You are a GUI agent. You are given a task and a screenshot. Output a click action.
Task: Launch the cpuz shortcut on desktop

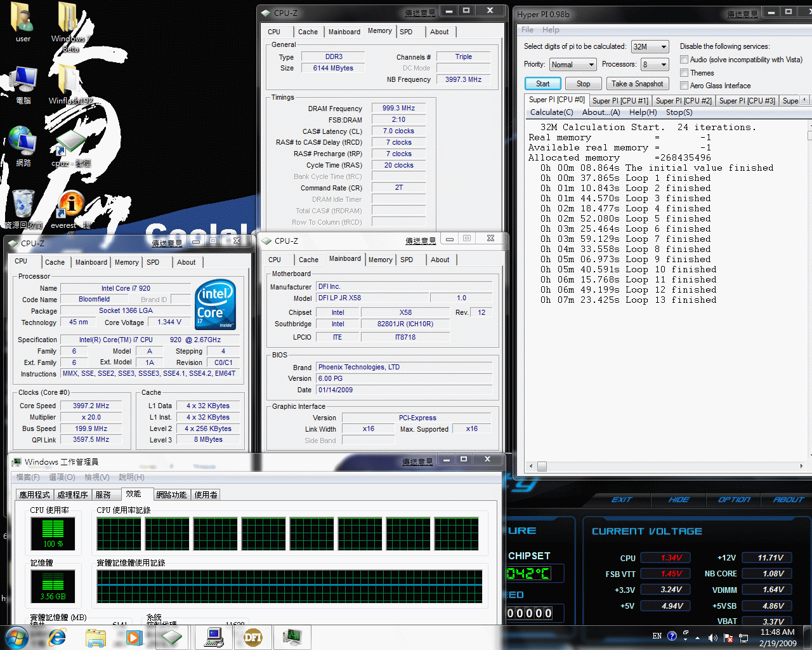pyautogui.click(x=70, y=147)
